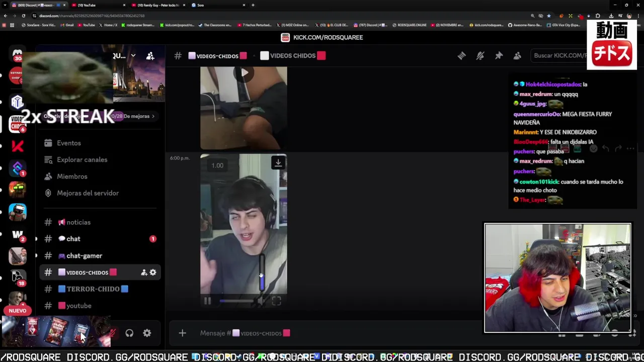
Task: Click the video progress bar
Action: click(x=236, y=301)
